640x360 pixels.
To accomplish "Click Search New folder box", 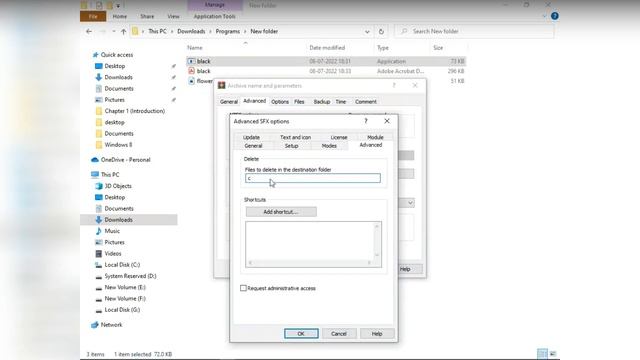I will pyautogui.click(x=475, y=31).
